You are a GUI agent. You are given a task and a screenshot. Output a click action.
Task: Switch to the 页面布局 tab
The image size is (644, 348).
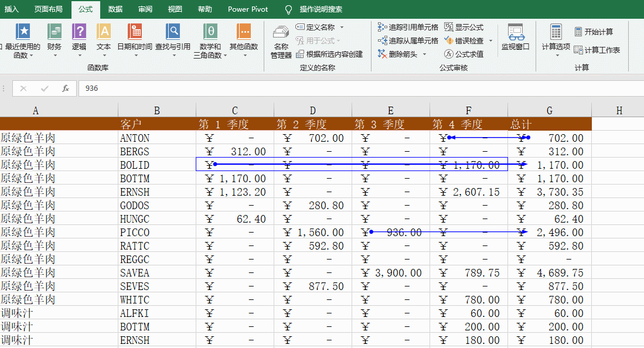[49, 9]
